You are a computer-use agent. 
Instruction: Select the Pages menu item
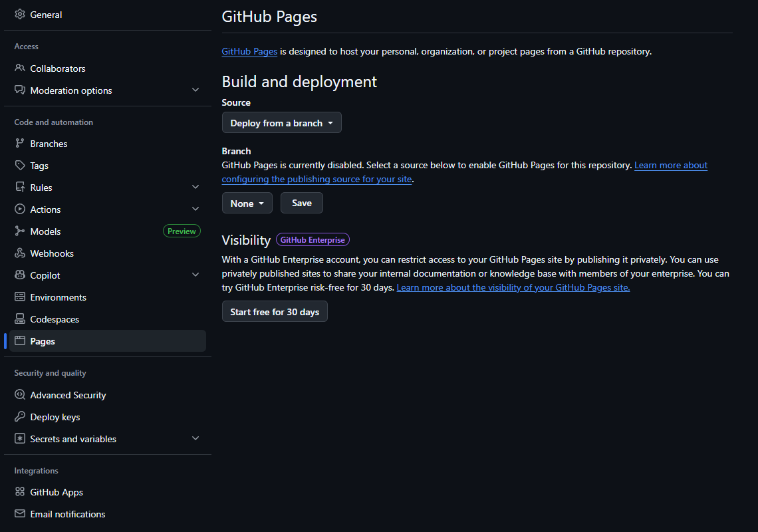(x=107, y=341)
